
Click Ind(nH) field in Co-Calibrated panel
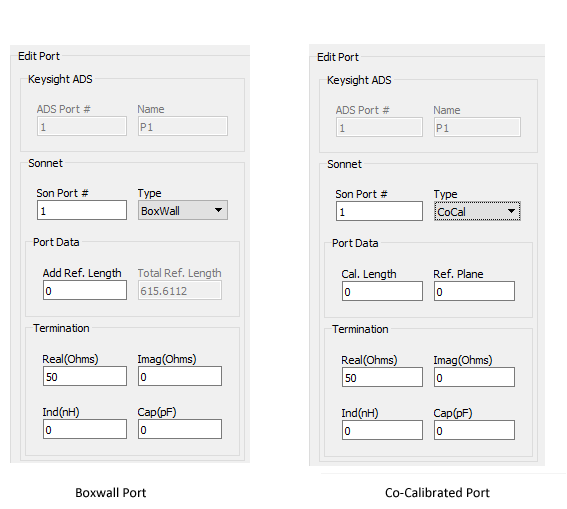coord(382,430)
